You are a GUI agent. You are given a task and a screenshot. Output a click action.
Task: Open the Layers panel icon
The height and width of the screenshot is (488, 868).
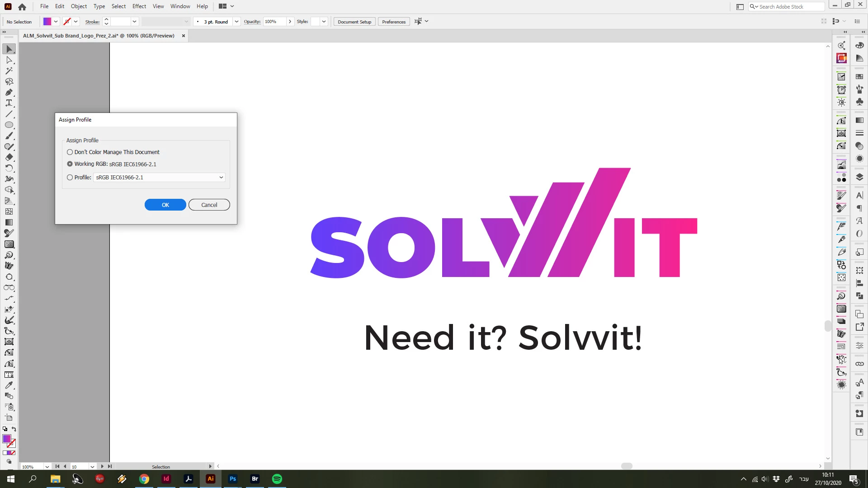(859, 177)
